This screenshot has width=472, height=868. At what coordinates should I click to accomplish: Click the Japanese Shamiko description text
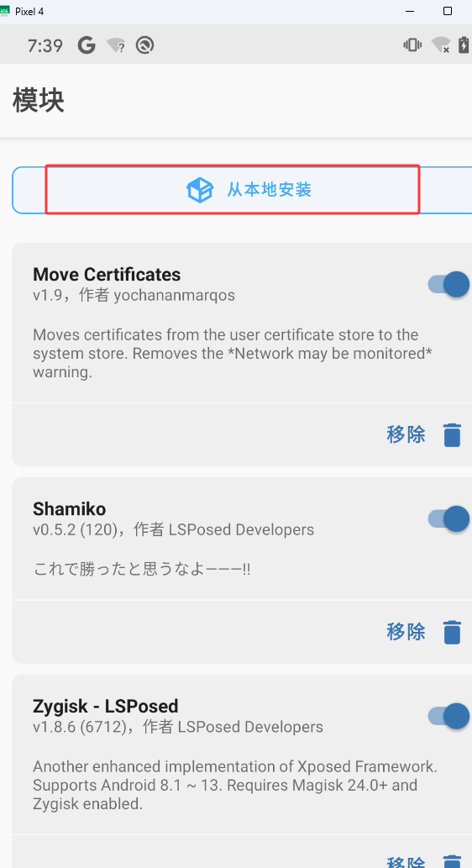(142, 569)
